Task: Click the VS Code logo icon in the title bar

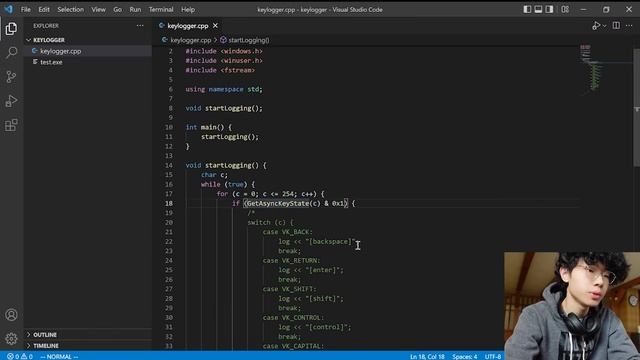Action: point(8,9)
